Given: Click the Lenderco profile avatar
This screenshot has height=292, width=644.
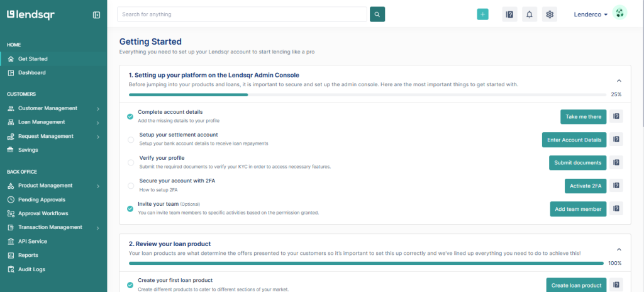Looking at the screenshot, I should pyautogui.click(x=619, y=13).
